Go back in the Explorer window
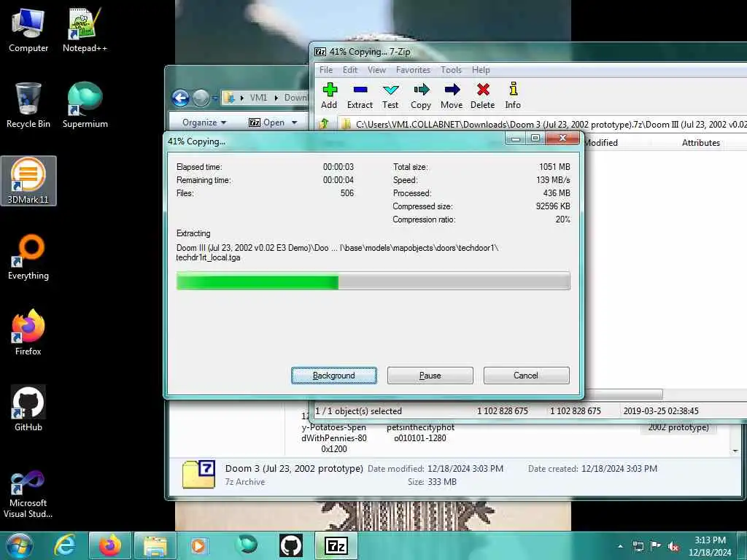 (x=181, y=98)
